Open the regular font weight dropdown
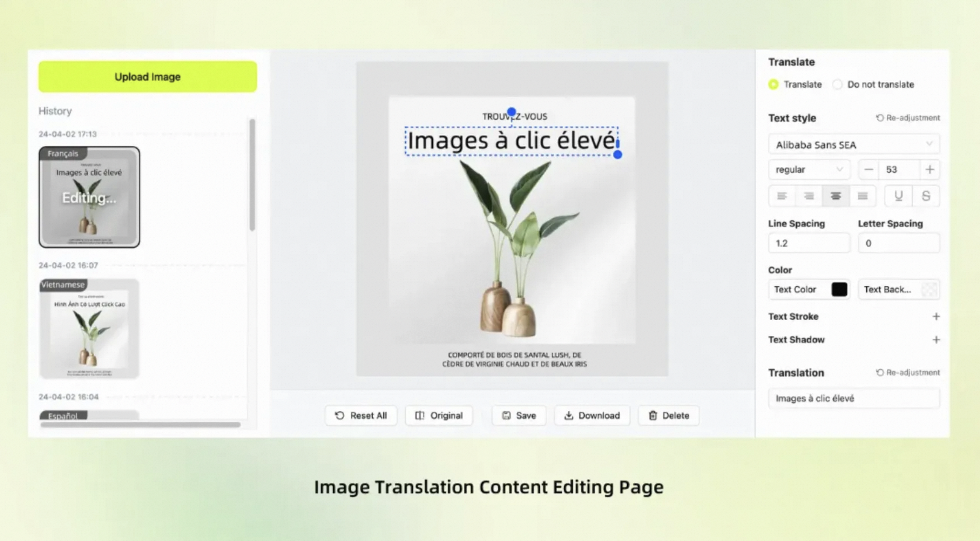This screenshot has width=980, height=541. [x=809, y=169]
